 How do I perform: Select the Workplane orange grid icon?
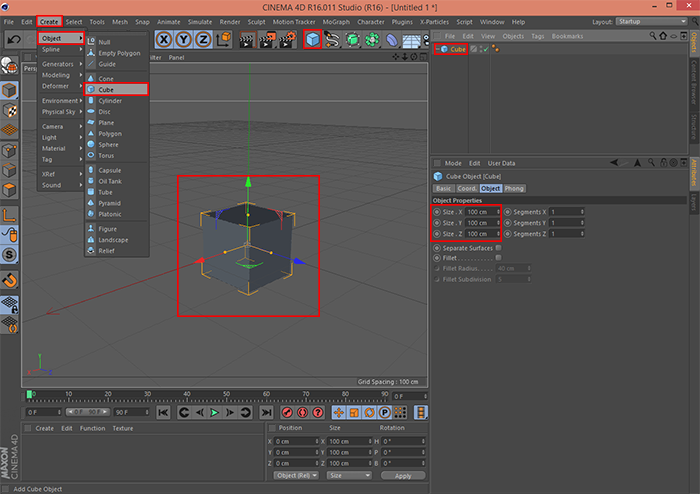9,130
